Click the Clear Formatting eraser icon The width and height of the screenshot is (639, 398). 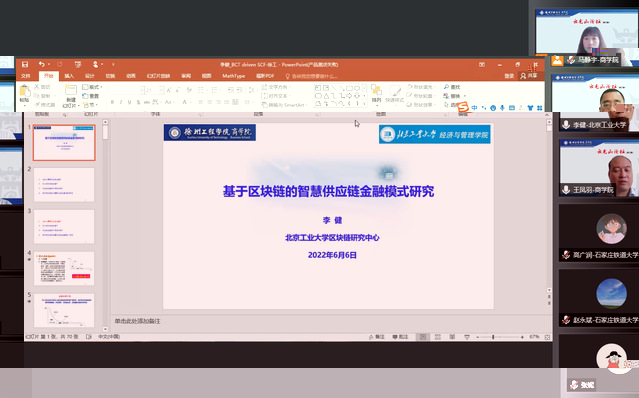189,90
